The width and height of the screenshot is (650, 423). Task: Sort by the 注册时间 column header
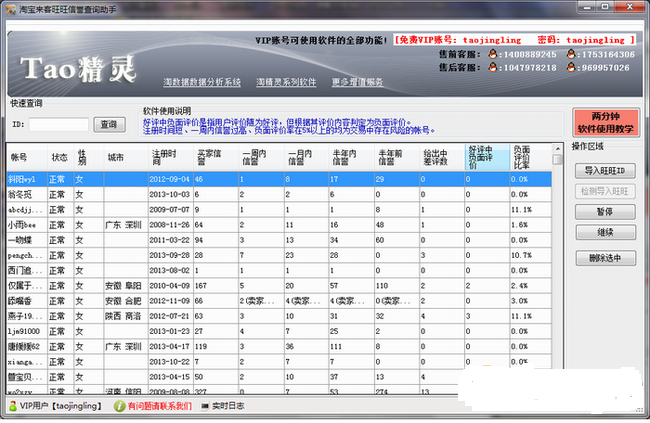tap(171, 157)
